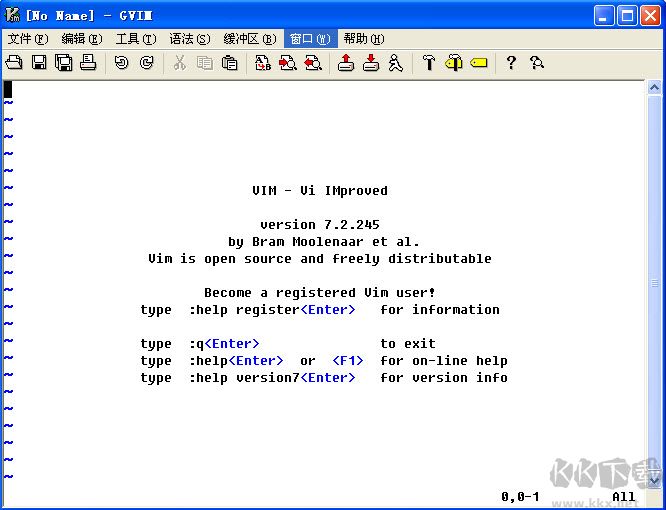The height and width of the screenshot is (510, 666).
Task: Open the 缓冲区(B) menu
Action: pos(250,39)
